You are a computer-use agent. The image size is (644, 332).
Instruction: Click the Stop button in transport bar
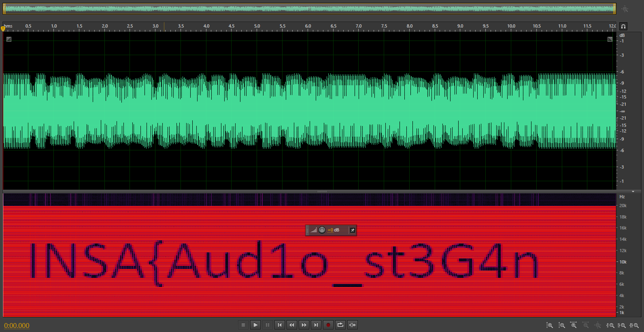(243, 325)
